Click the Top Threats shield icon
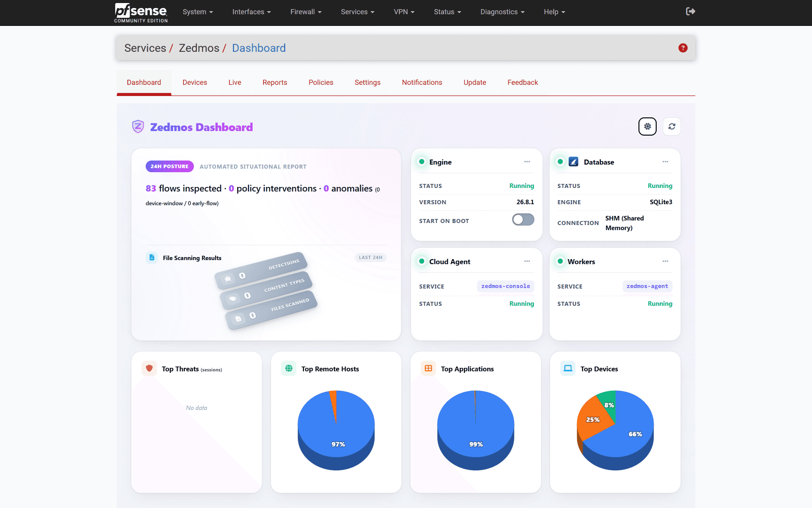The width and height of the screenshot is (812, 508). click(149, 368)
